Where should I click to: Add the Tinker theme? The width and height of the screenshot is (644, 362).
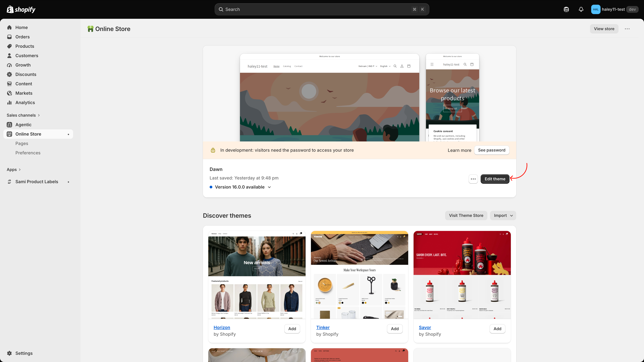pyautogui.click(x=395, y=329)
